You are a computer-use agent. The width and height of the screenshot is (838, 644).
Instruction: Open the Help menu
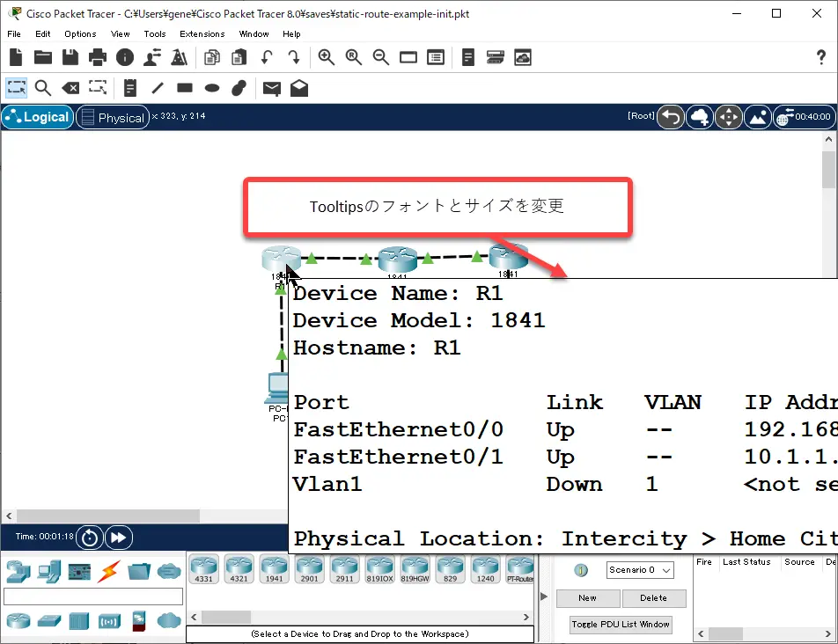[x=291, y=33]
